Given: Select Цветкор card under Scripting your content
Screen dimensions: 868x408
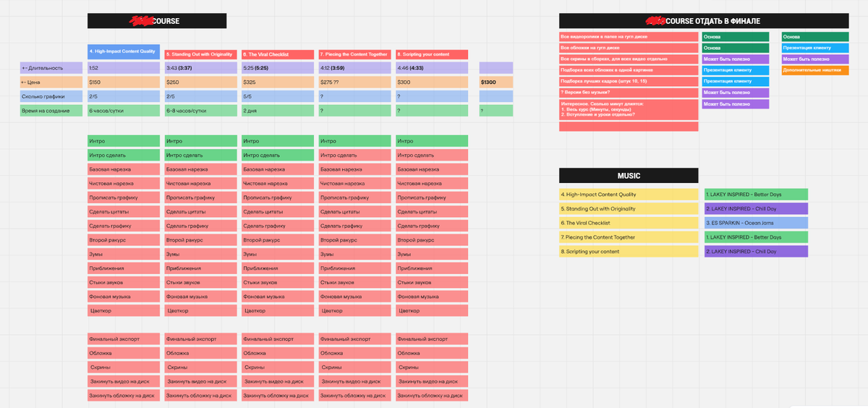Looking at the screenshot, I should tap(432, 310).
